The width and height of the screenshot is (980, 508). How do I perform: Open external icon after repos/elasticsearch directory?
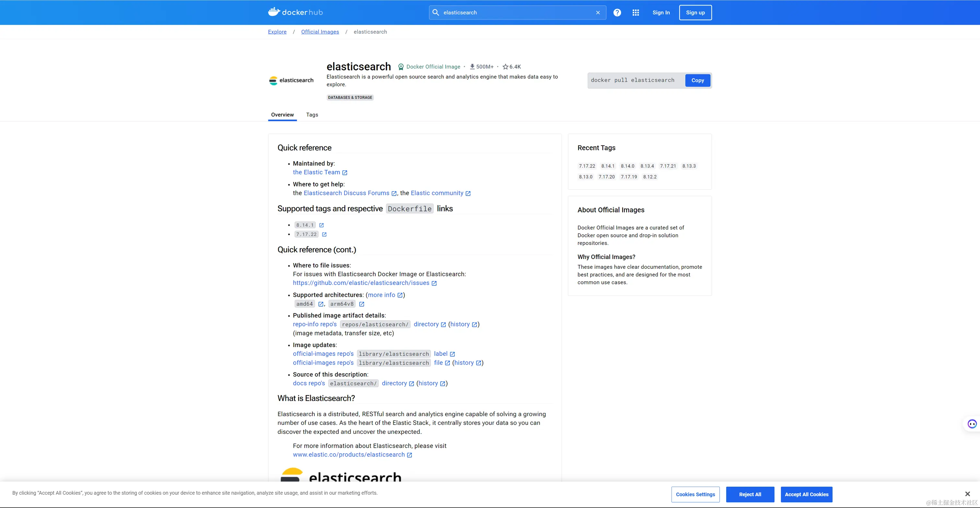tap(443, 324)
